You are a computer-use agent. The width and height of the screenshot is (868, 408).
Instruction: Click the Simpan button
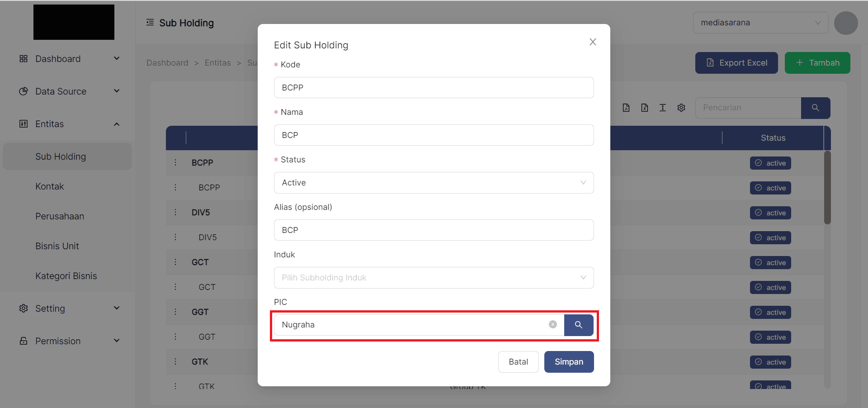pyautogui.click(x=569, y=362)
